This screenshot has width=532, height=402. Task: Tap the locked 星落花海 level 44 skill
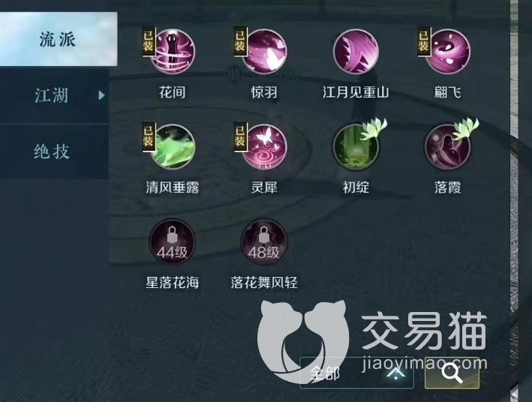173,241
